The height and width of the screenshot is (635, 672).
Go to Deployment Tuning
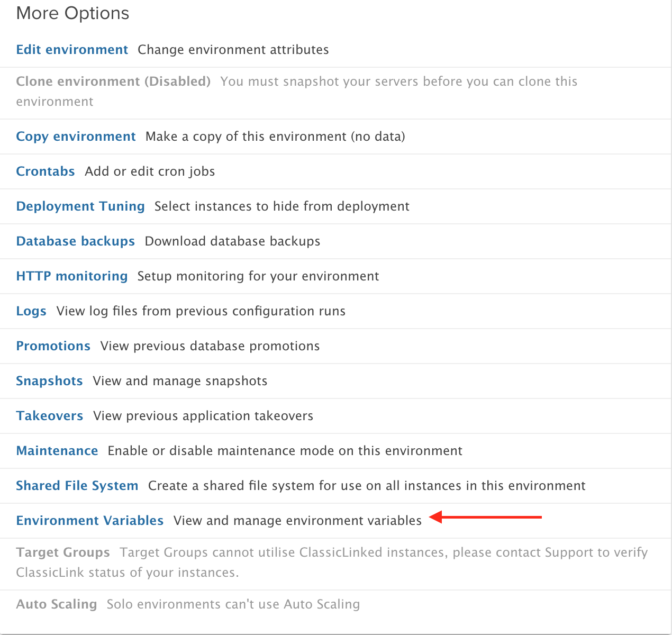tap(80, 206)
